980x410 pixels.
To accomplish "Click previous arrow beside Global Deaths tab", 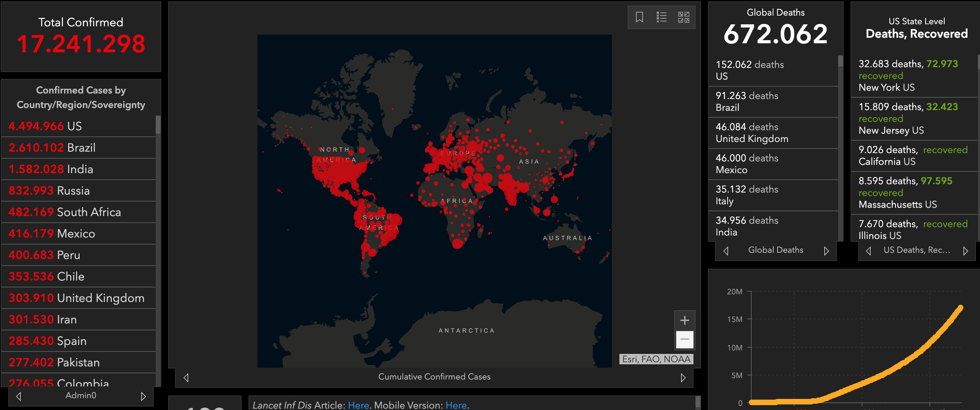I will click(x=726, y=251).
